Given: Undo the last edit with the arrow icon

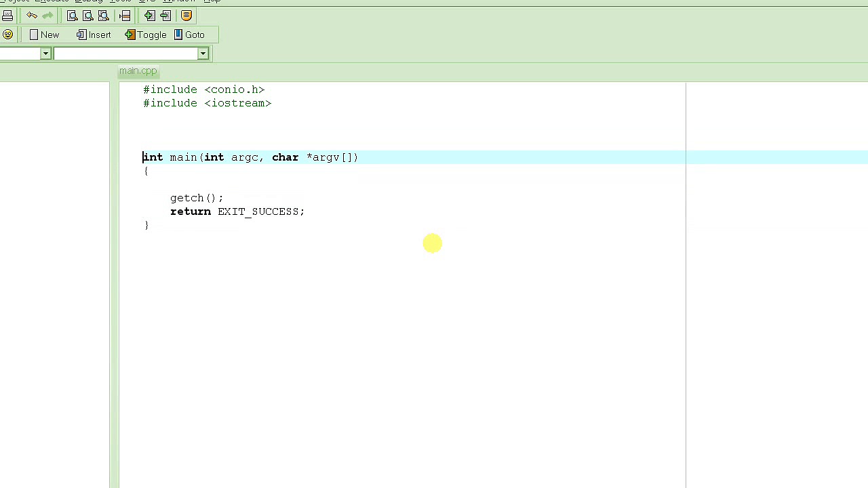Looking at the screenshot, I should coord(32,16).
